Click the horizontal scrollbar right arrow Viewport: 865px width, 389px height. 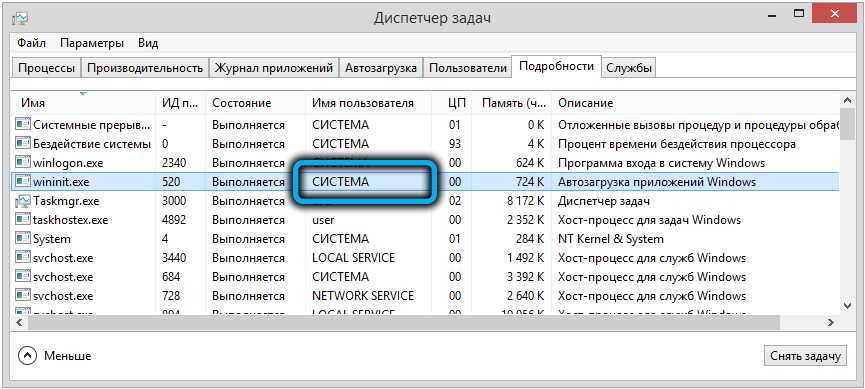pos(831,322)
